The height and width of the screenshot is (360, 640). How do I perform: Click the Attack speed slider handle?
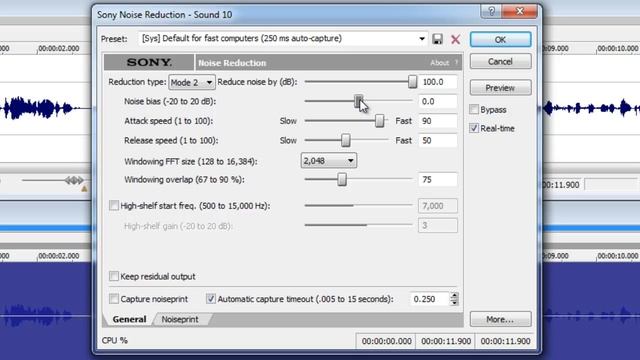click(380, 121)
